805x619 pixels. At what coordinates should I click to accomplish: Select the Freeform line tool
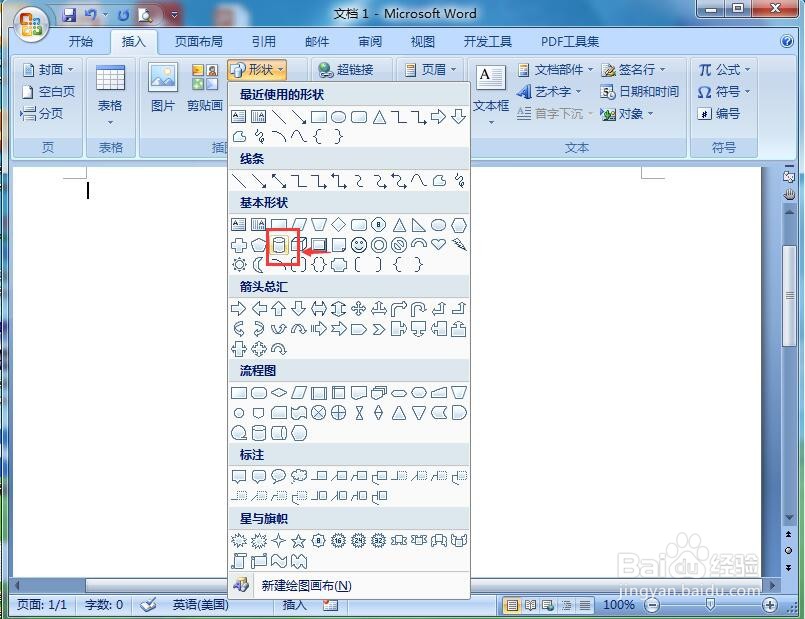click(x=439, y=181)
